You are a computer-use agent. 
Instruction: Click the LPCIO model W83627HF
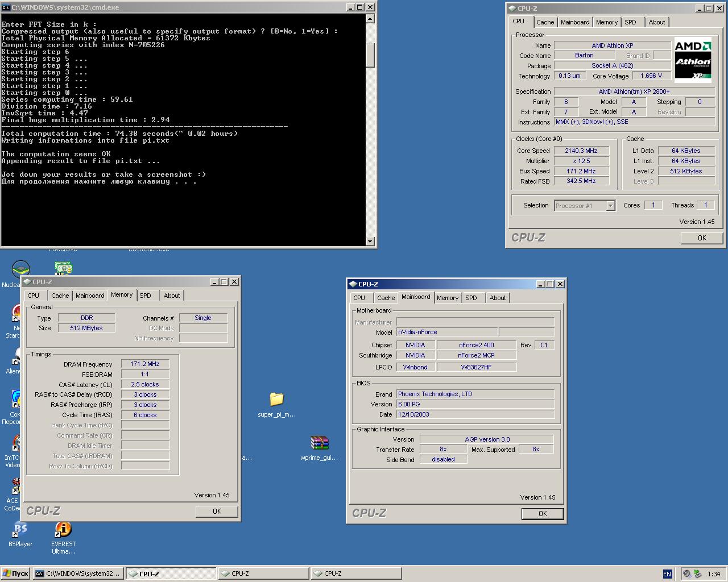[477, 367]
